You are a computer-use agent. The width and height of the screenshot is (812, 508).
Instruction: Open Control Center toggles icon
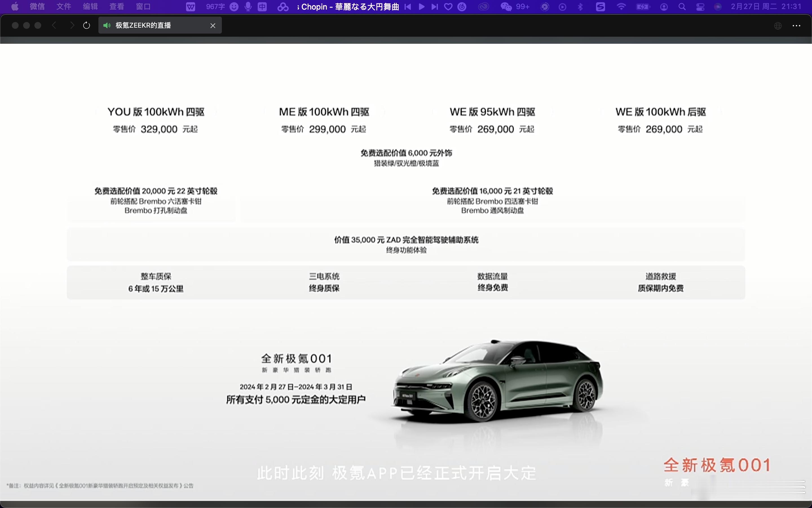(x=700, y=7)
